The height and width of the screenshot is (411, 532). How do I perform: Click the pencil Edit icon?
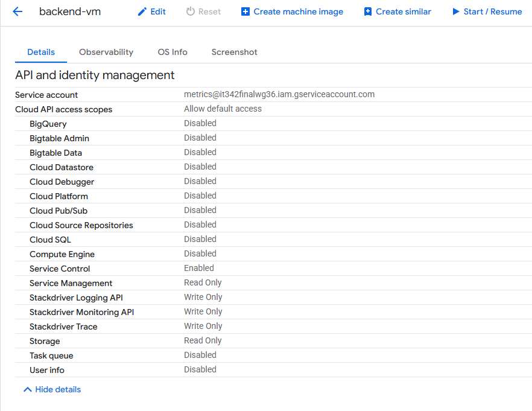click(142, 11)
